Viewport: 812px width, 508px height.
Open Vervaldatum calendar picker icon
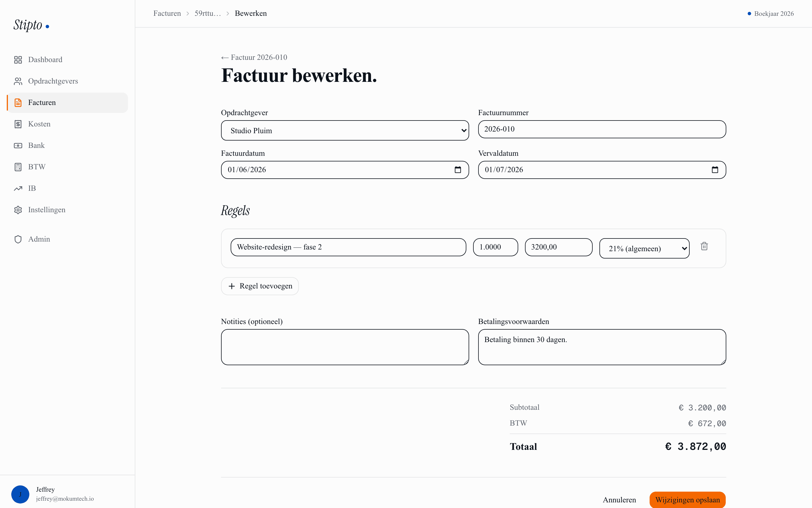(715, 170)
